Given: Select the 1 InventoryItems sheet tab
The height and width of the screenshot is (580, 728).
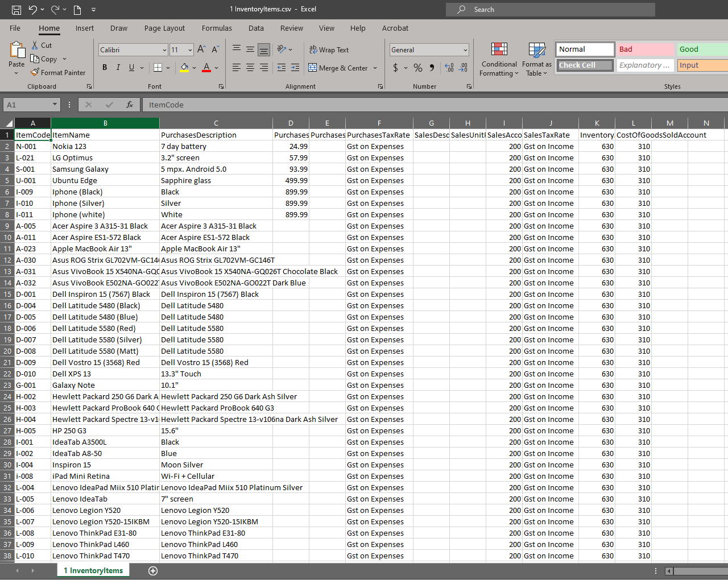Looking at the screenshot, I should 93,570.
